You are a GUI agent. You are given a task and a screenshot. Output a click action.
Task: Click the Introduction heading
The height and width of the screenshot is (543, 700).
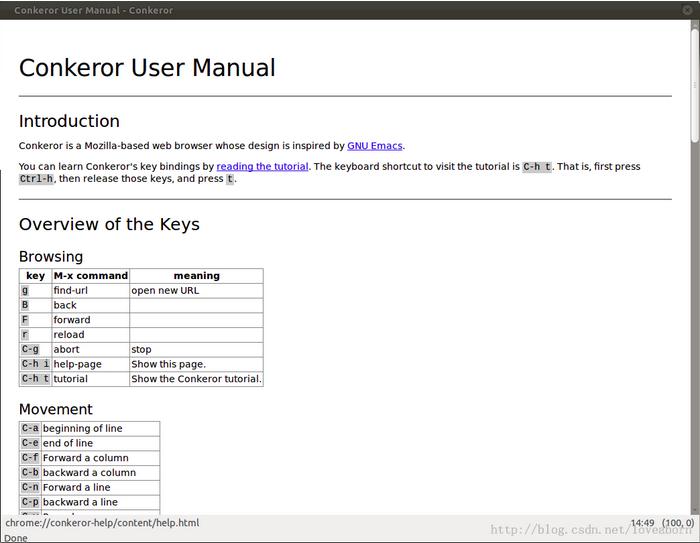tap(69, 121)
